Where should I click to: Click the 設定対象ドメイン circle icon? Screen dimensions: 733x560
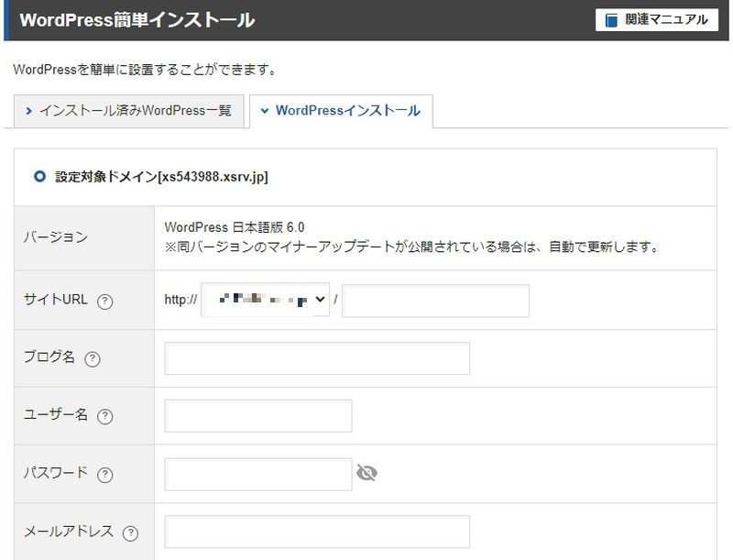coord(39,177)
